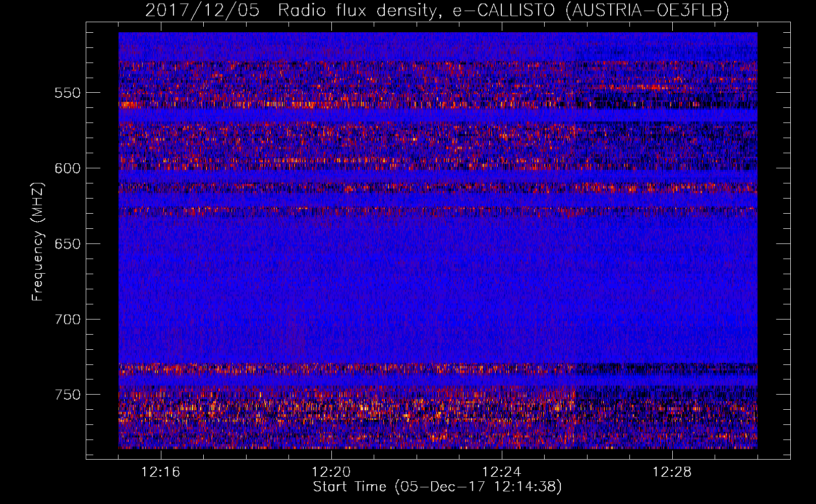Click the 'Frequency (MHZ)' y-axis label
The image size is (816, 504).
(38, 241)
